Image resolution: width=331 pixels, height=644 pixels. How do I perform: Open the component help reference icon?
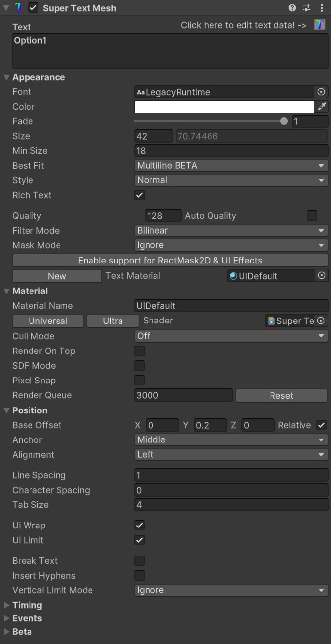(x=292, y=8)
